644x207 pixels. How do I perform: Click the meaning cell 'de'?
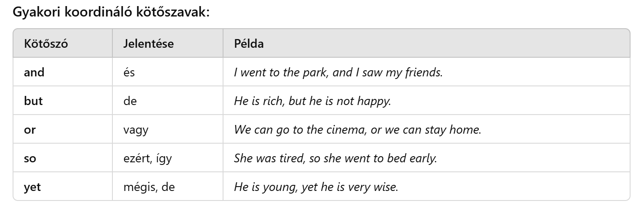[x=130, y=101]
